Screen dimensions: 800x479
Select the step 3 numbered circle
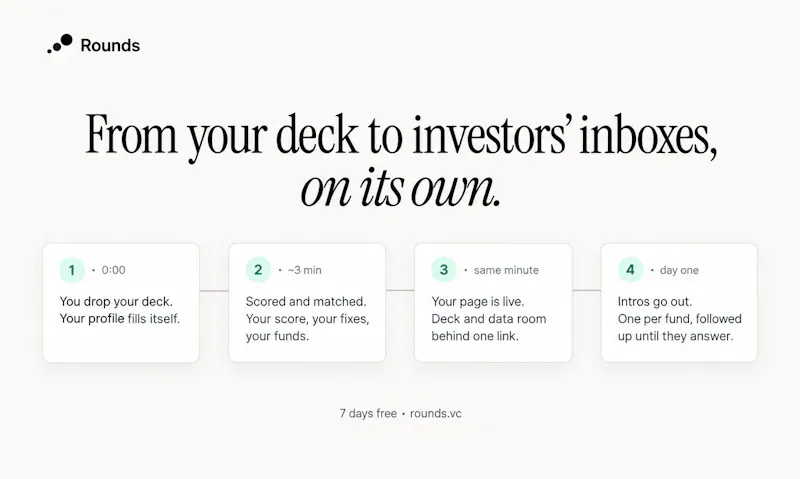click(x=444, y=270)
